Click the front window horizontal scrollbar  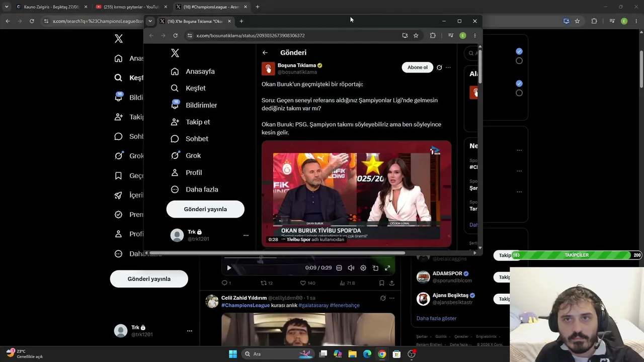(277, 253)
